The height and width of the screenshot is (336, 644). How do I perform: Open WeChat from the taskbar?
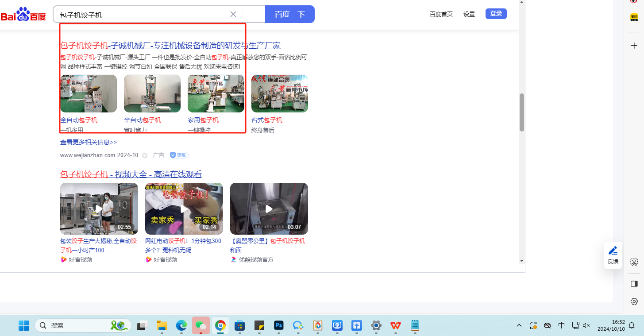[201, 325]
